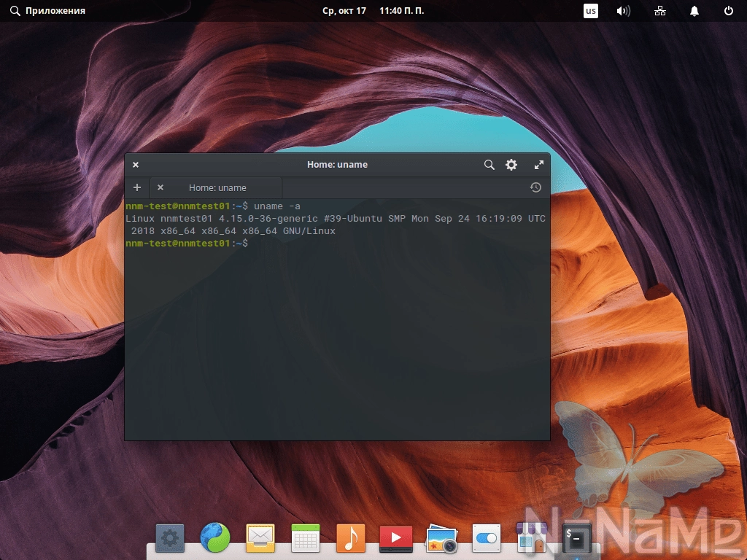Open the Switchboard toggle icon in dock
Viewport: 747px width, 560px height.
point(487,538)
